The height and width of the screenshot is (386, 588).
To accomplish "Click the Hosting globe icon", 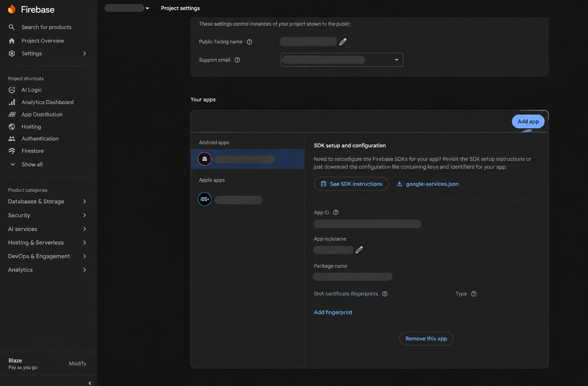I will (x=12, y=127).
